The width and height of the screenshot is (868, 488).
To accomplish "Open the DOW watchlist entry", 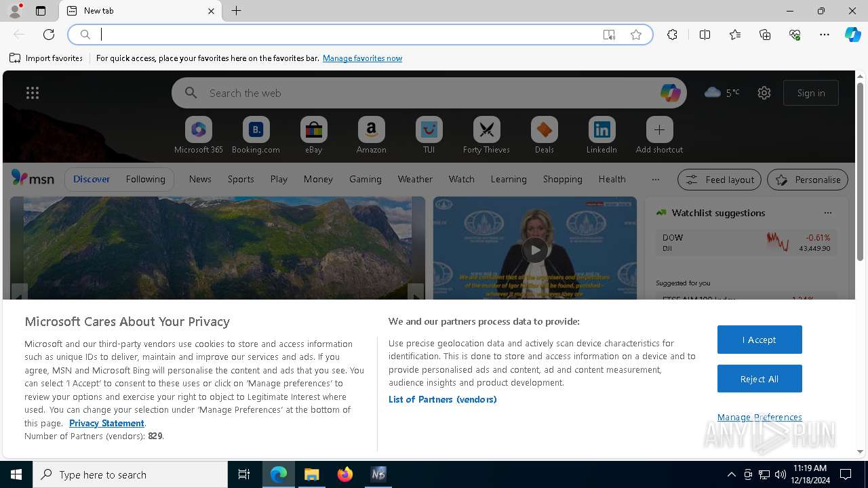I will click(x=746, y=243).
